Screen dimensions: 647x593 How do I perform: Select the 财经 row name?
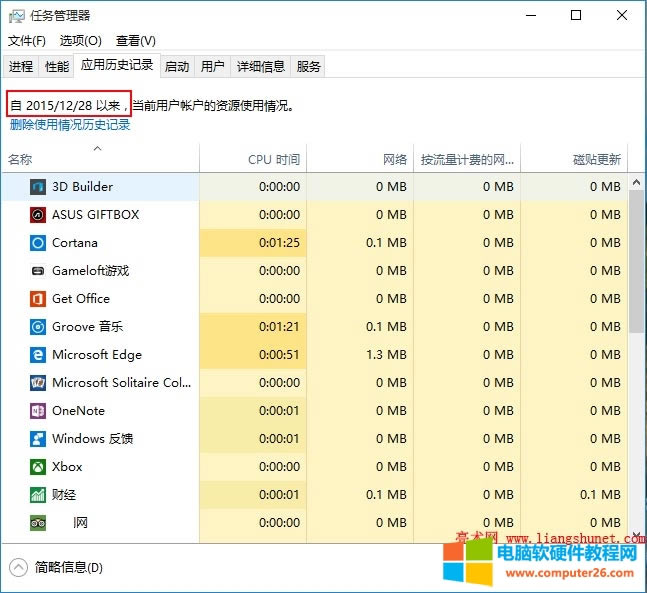[64, 495]
